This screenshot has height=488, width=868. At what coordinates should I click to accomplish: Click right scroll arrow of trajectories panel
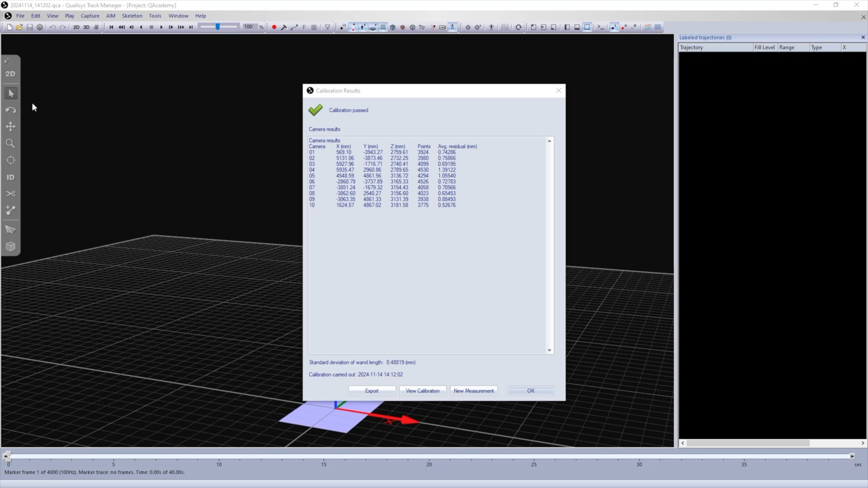(863, 443)
